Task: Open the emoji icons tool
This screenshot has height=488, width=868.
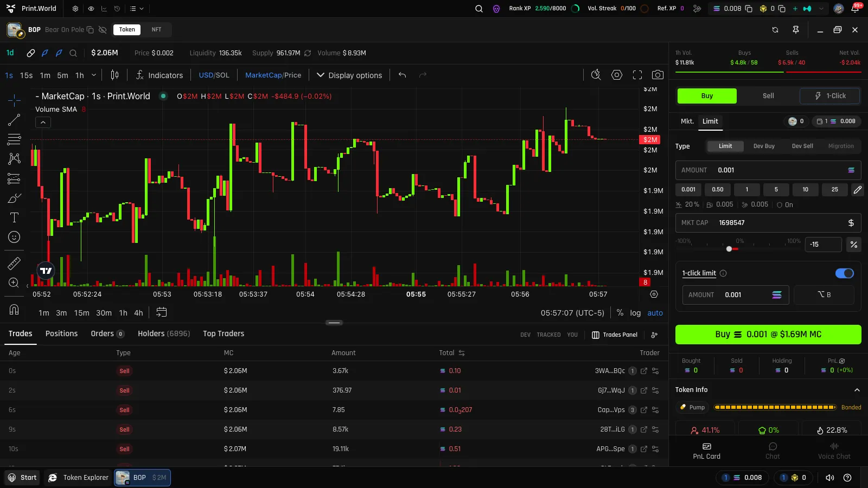Action: point(14,237)
